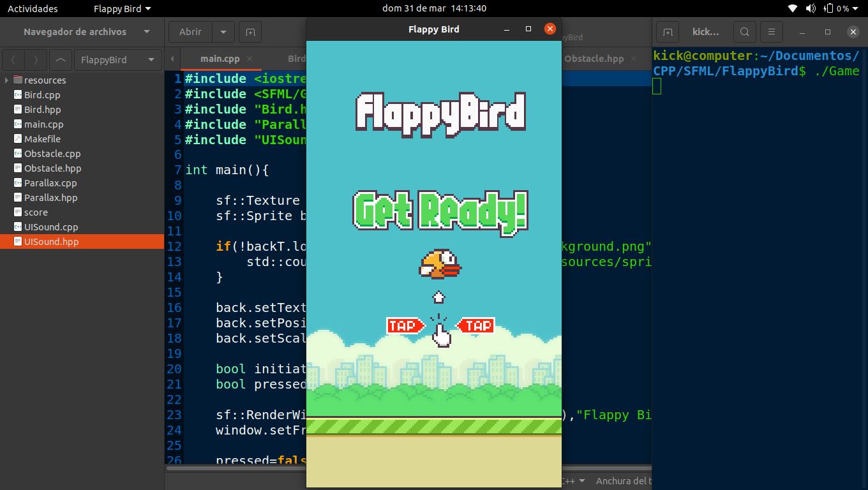Viewport: 868px width, 490px height.
Task: Click the score file icon
Action: pos(18,212)
